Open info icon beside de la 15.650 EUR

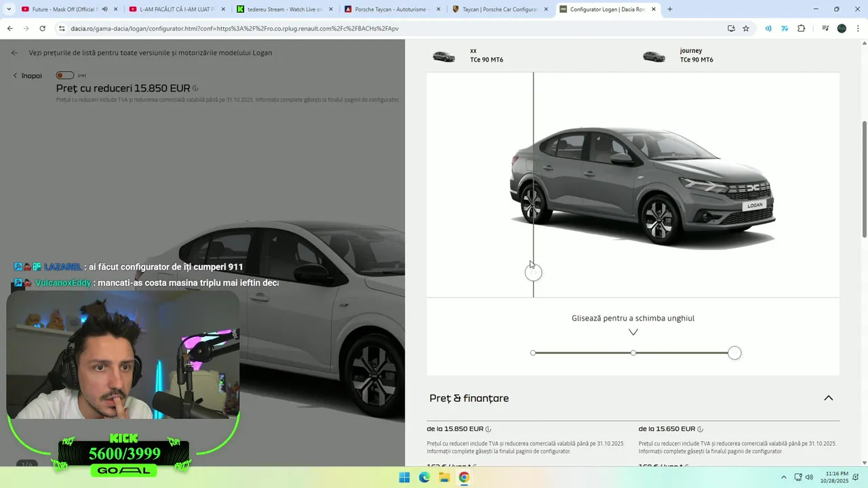[x=700, y=429]
